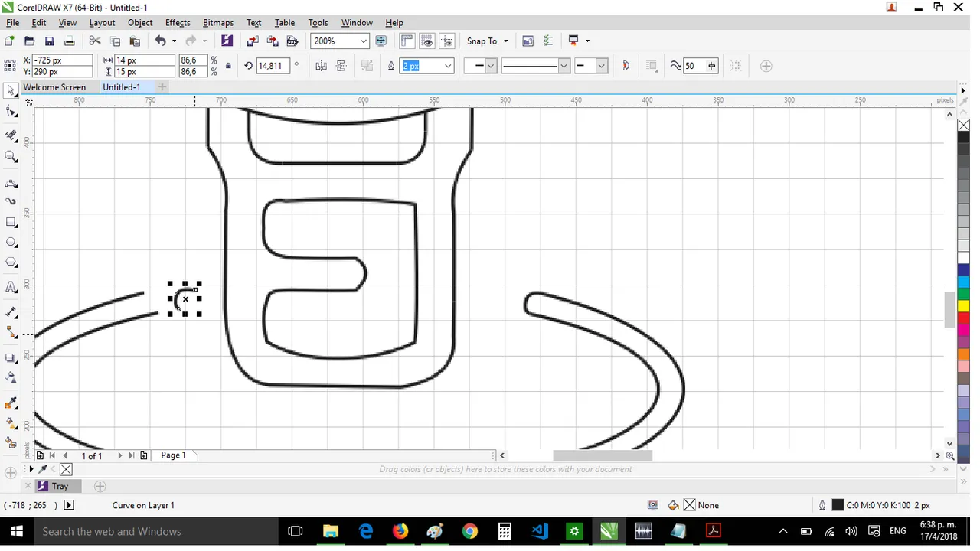Click the Import icon

pos(253,41)
